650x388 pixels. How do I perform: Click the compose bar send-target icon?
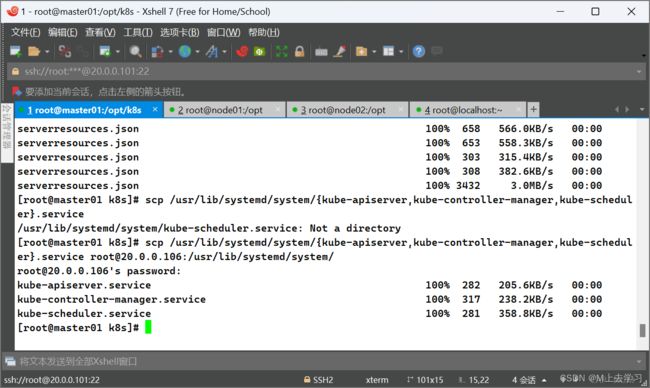10,361
